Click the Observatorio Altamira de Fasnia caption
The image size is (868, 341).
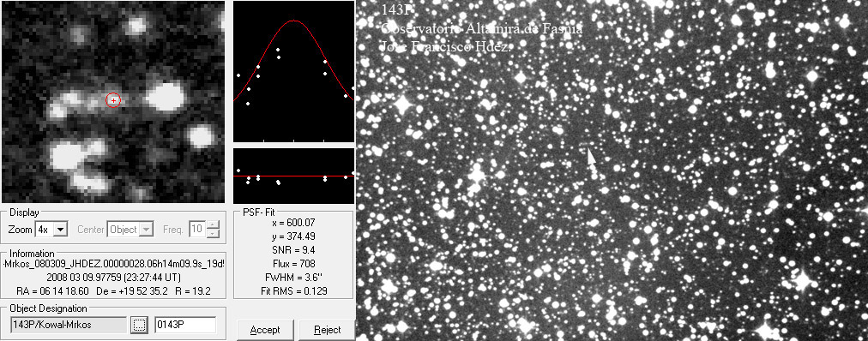[x=482, y=28]
